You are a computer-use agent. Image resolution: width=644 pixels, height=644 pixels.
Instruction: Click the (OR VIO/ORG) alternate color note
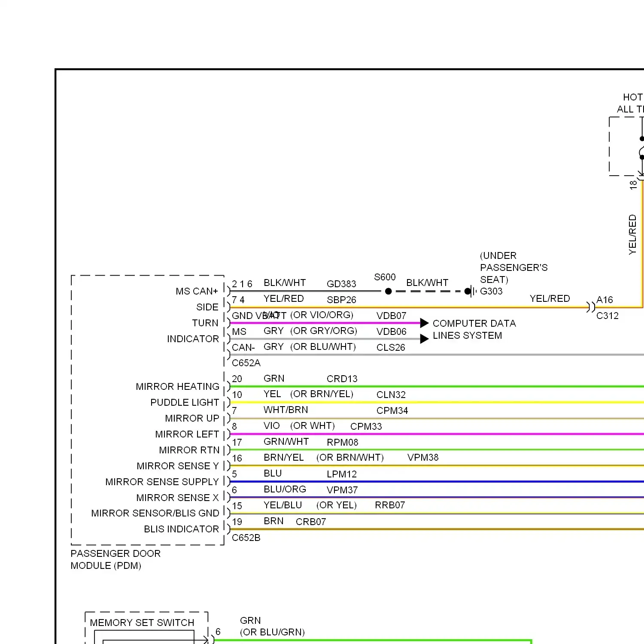pyautogui.click(x=322, y=315)
